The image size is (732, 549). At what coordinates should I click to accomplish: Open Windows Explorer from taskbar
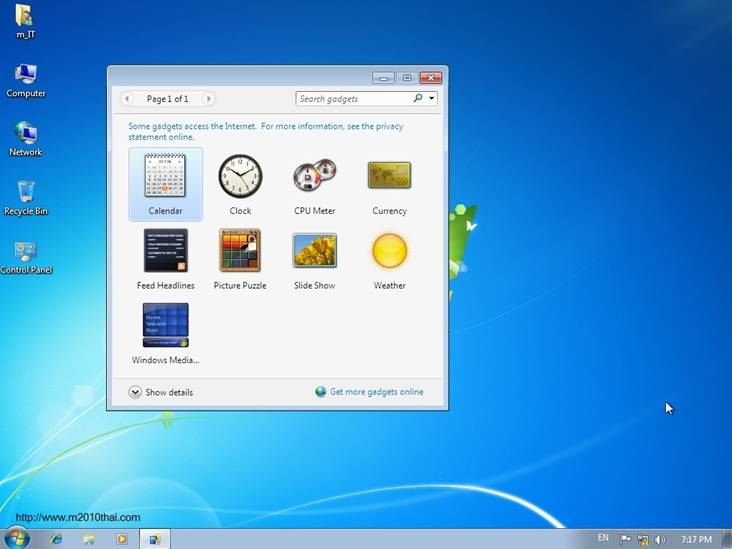pyautogui.click(x=89, y=539)
